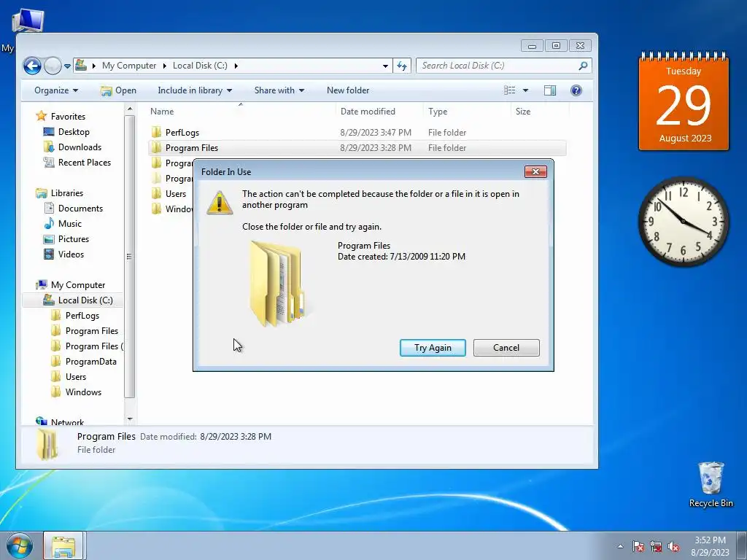
Task: Click My Computer in the address breadcrumb
Action: pyautogui.click(x=129, y=66)
